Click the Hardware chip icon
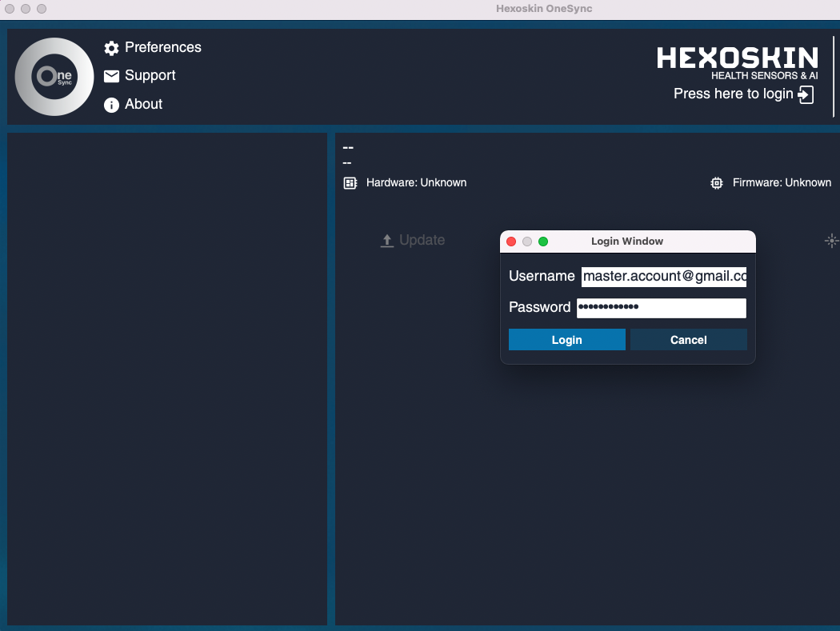 [350, 182]
